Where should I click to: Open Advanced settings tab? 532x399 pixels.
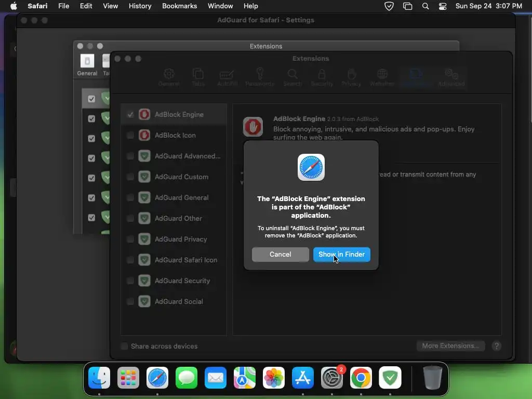point(451,77)
